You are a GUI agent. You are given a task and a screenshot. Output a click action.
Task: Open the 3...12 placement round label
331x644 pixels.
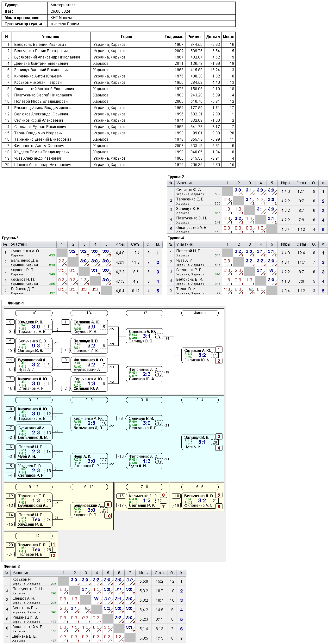coord(34,400)
